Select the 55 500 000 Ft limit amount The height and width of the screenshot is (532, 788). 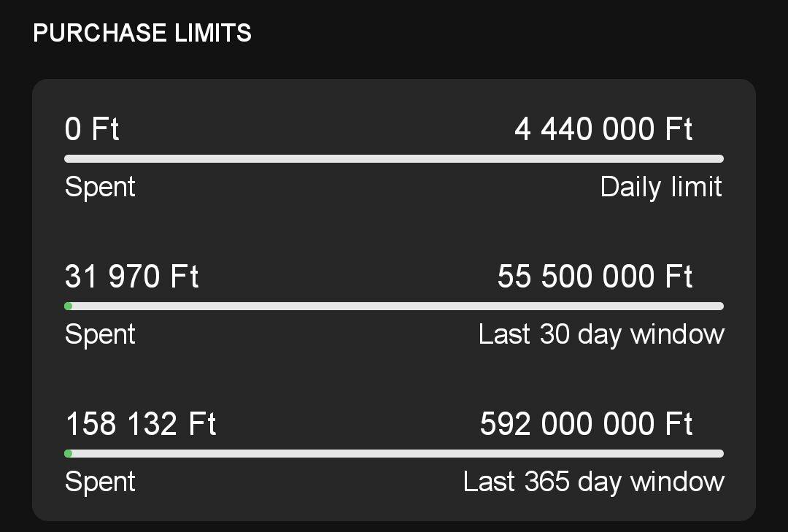(x=595, y=277)
